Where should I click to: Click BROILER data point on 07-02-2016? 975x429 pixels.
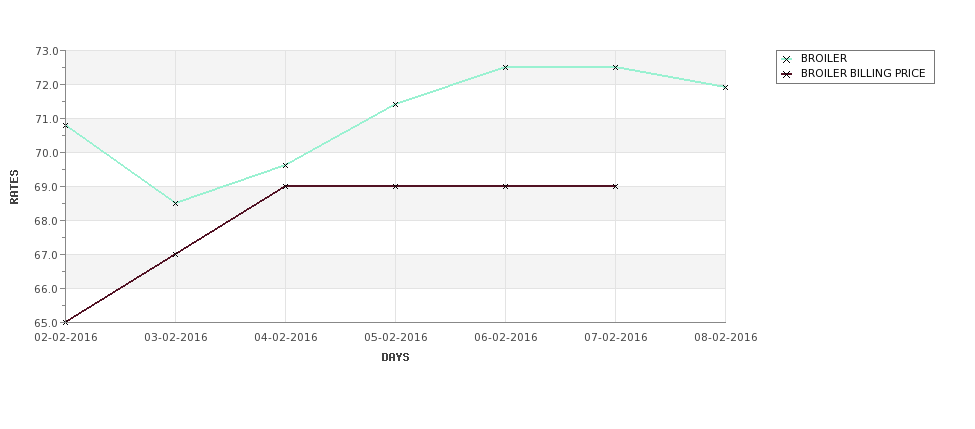[616, 67]
